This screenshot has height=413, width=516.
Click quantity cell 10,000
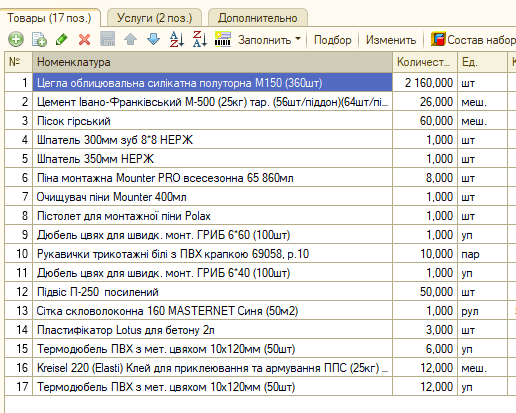coord(425,254)
